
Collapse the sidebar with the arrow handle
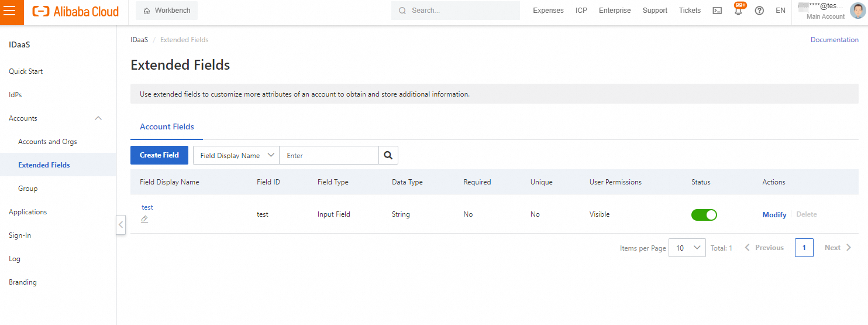tap(121, 224)
